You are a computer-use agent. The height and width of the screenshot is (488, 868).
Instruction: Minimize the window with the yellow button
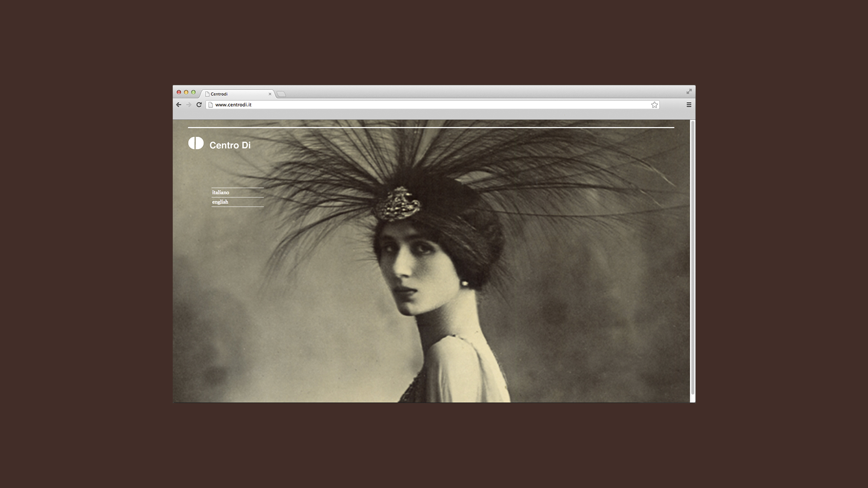click(x=186, y=92)
